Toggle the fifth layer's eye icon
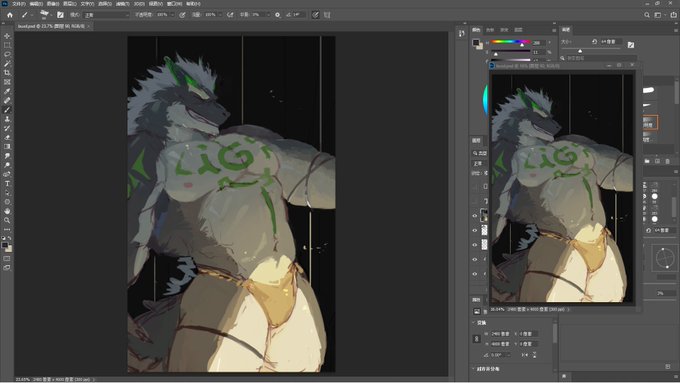 pos(474,274)
